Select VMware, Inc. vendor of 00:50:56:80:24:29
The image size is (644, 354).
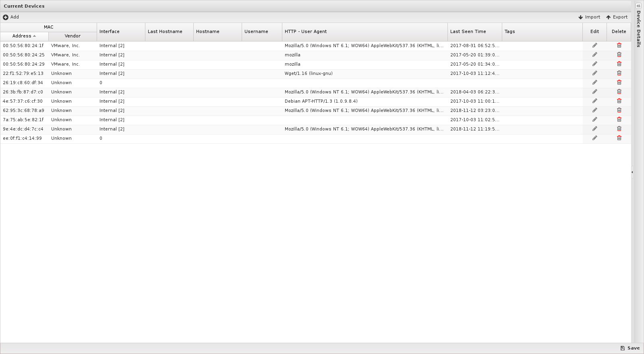[x=72, y=64]
